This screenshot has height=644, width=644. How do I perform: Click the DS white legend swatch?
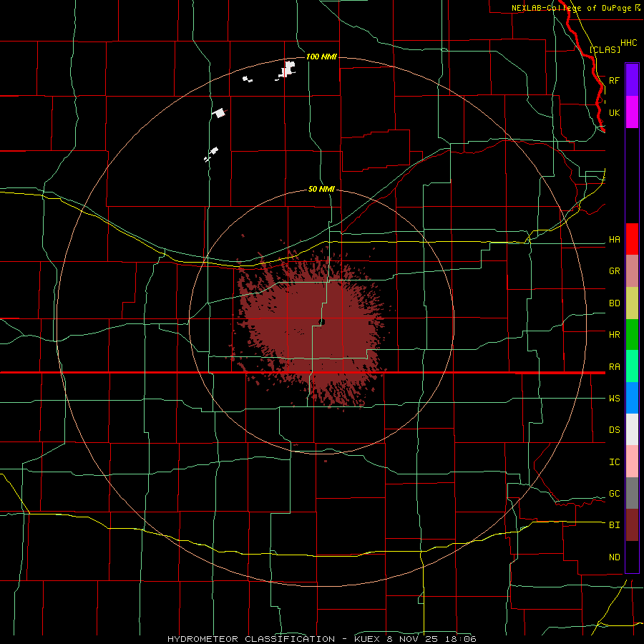point(632,429)
